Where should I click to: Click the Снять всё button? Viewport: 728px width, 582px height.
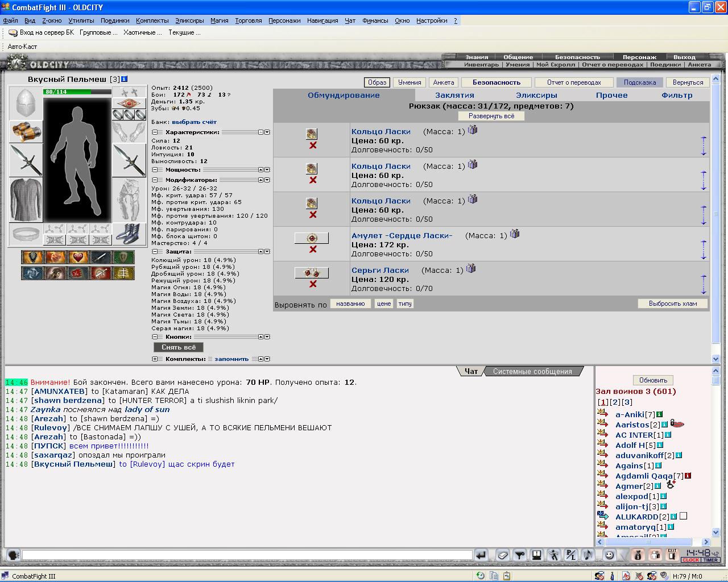click(179, 347)
